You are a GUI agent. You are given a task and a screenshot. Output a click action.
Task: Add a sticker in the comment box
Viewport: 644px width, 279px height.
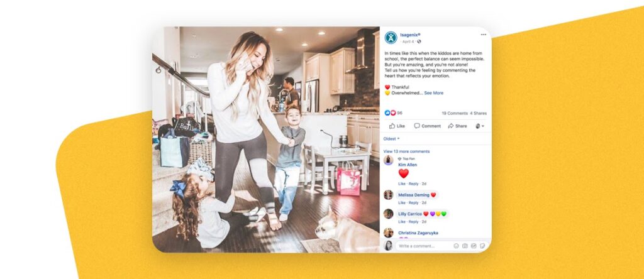click(482, 246)
